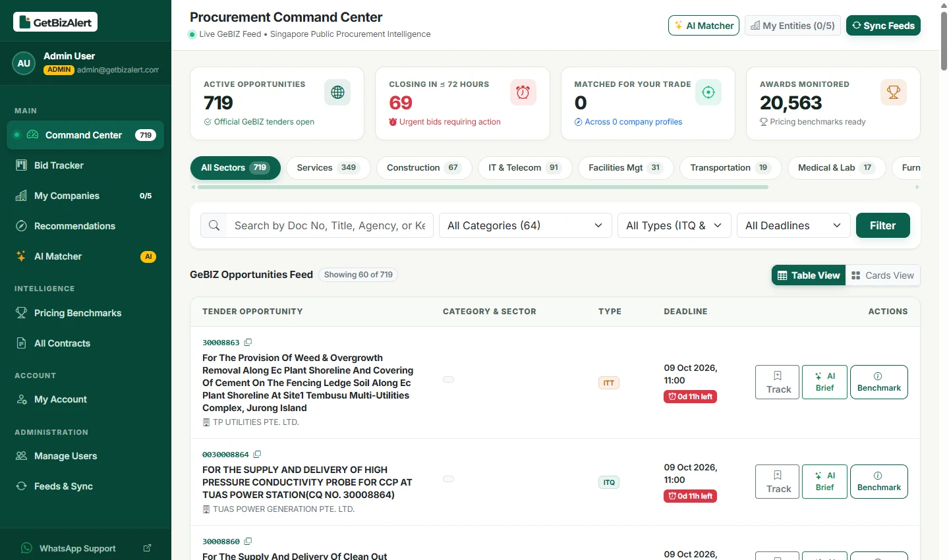The width and height of the screenshot is (949, 560).
Task: Switch to Table View
Action: click(809, 275)
